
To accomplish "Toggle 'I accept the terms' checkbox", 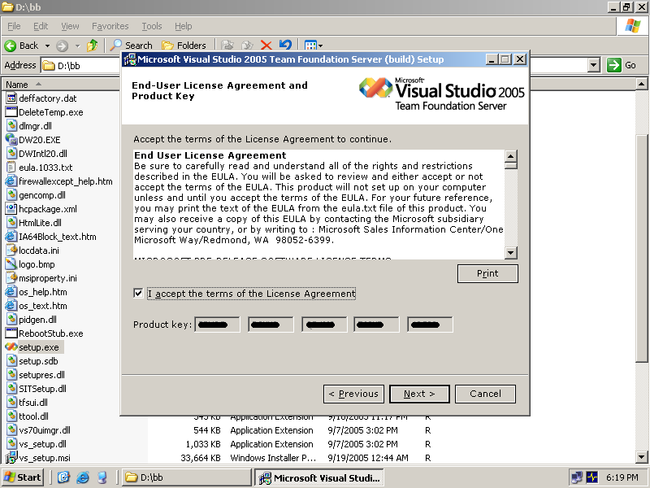I will point(138,293).
